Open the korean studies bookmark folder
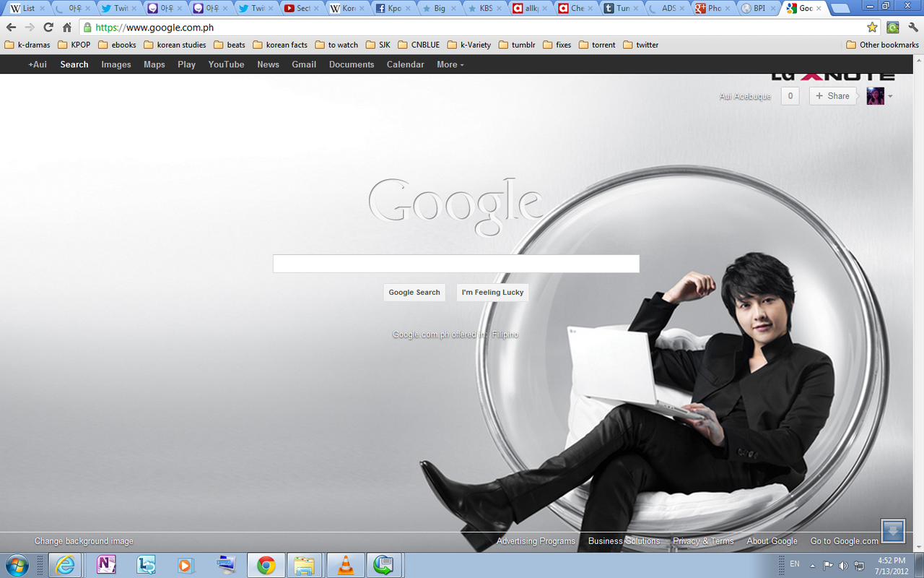Image resolution: width=924 pixels, height=578 pixels. pos(175,45)
